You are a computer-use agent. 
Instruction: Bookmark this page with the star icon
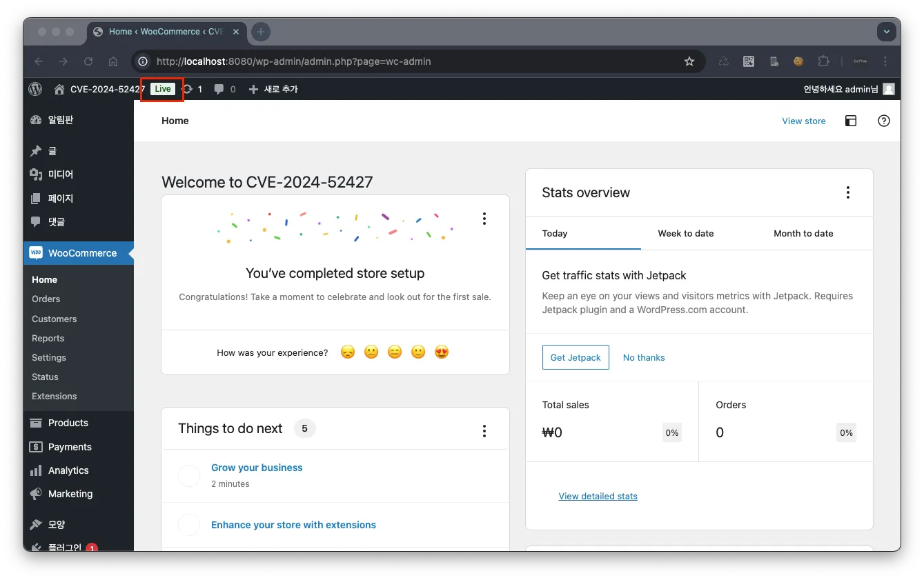(689, 61)
